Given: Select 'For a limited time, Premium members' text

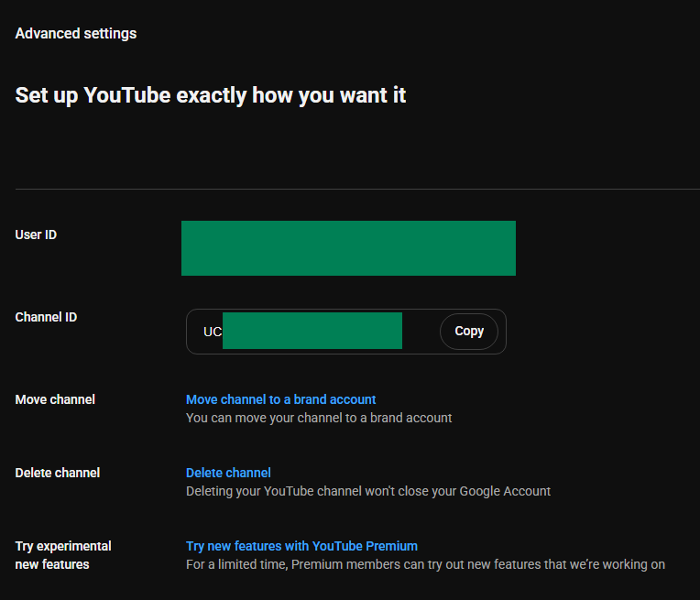Looking at the screenshot, I should pos(425,564).
